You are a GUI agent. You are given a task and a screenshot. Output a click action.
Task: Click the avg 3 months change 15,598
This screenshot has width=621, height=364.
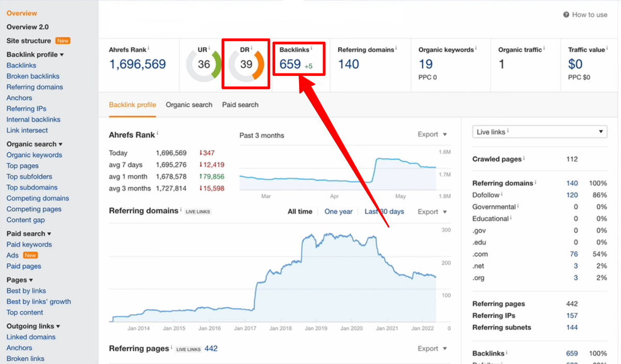pos(212,189)
